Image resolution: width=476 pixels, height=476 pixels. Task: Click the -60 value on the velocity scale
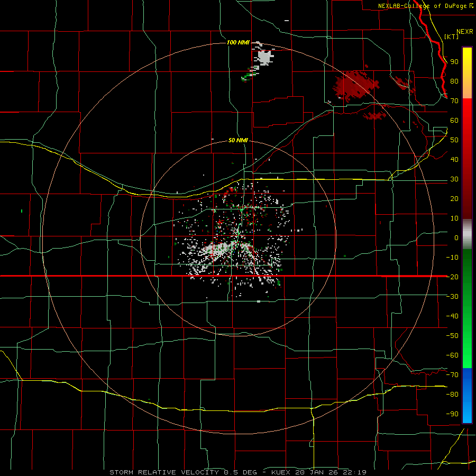click(x=452, y=355)
